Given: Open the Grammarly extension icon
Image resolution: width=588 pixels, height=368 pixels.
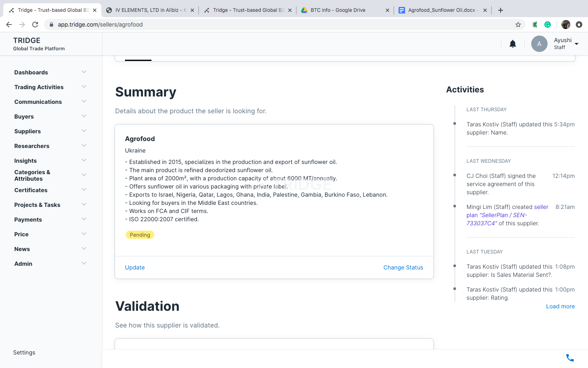Looking at the screenshot, I should pyautogui.click(x=548, y=25).
